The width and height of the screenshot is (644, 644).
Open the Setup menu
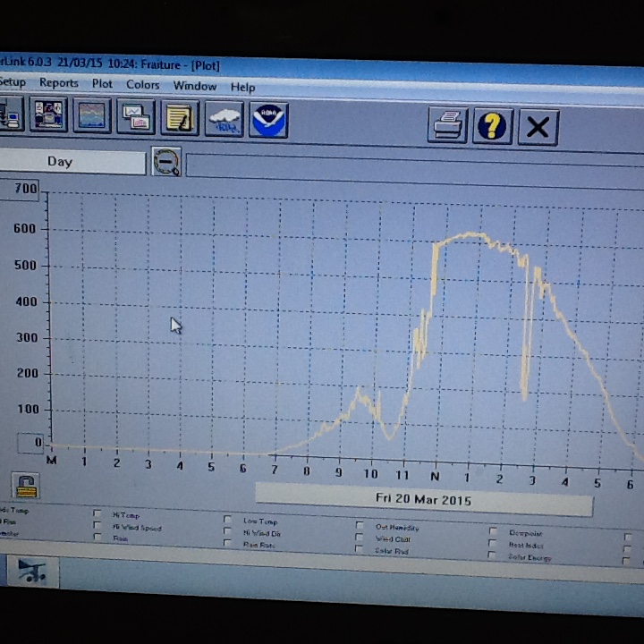coord(13,81)
